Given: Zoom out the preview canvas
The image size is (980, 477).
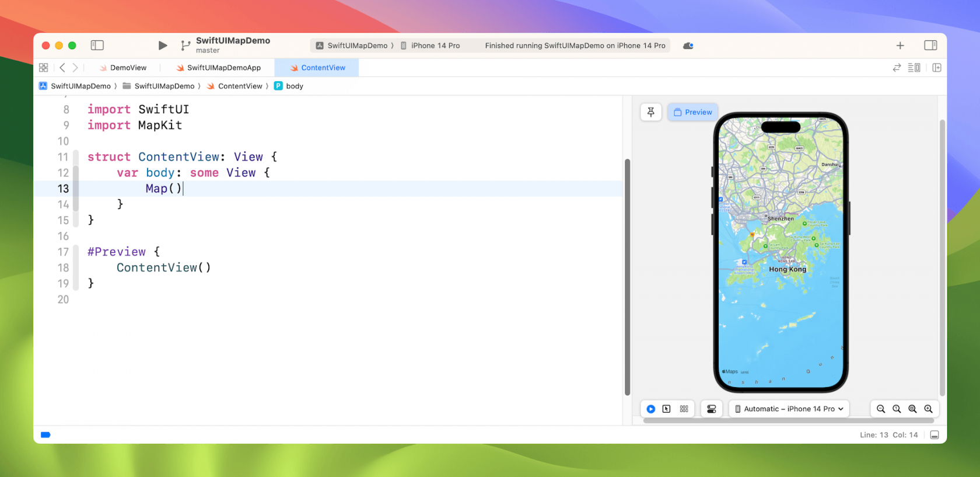Looking at the screenshot, I should [881, 409].
